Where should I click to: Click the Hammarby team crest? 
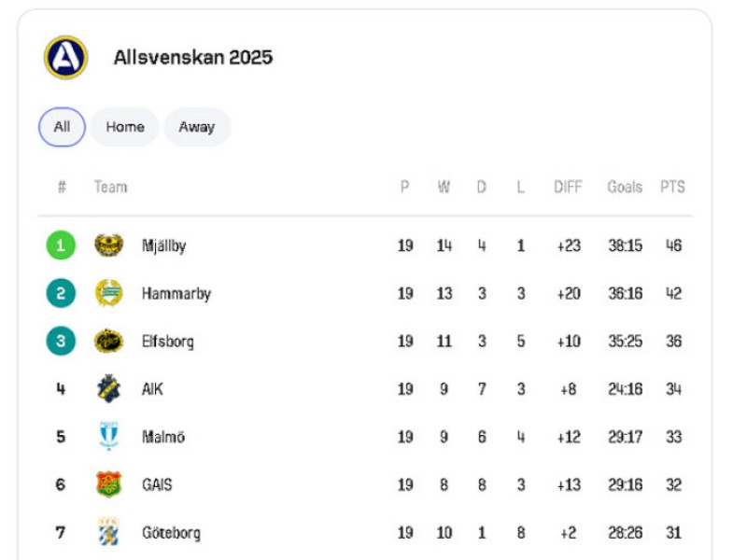click(x=108, y=293)
